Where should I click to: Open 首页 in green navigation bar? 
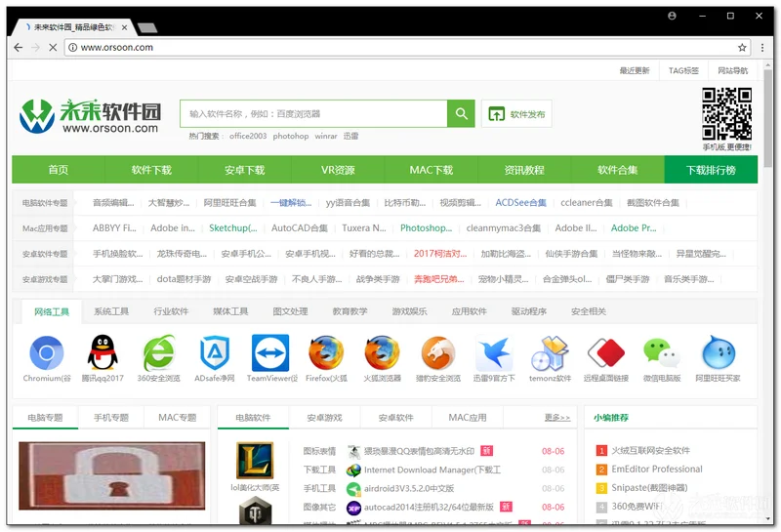59,170
